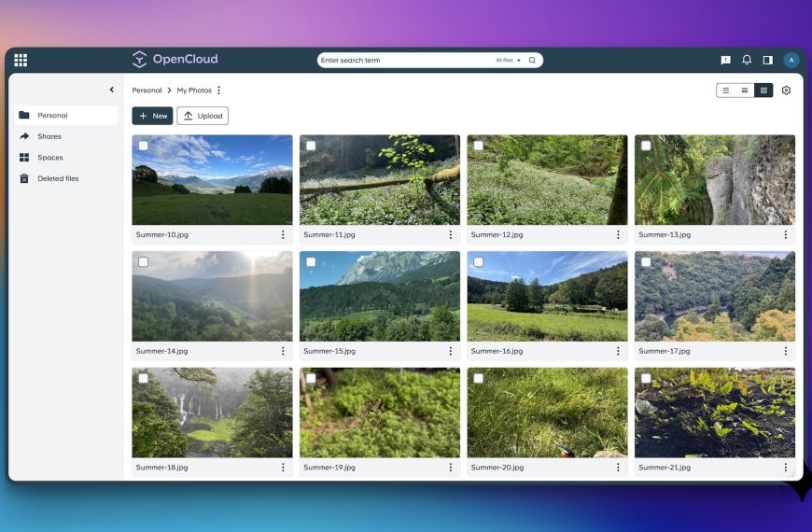Open the All files search filter dropdown
This screenshot has width=812, height=532.
pyautogui.click(x=508, y=60)
